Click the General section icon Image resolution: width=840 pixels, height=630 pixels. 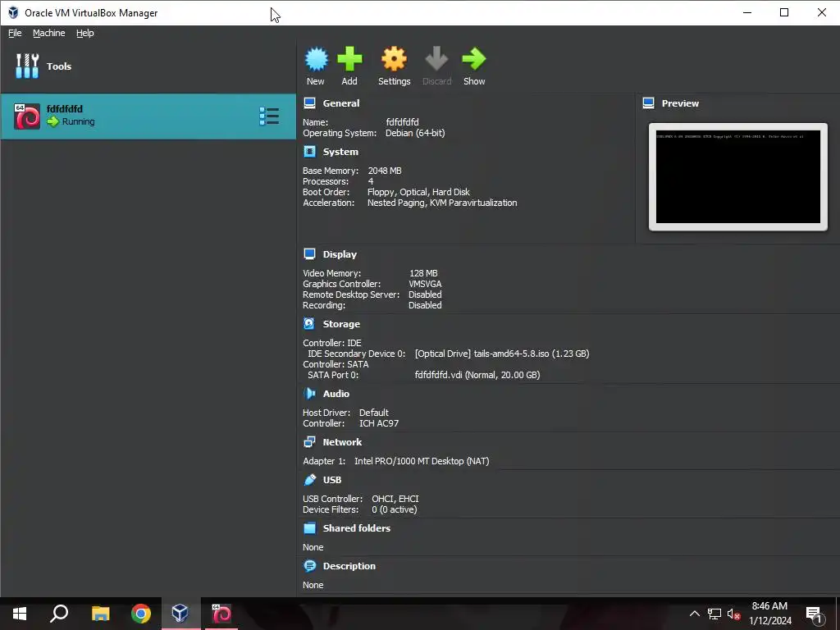[309, 103]
